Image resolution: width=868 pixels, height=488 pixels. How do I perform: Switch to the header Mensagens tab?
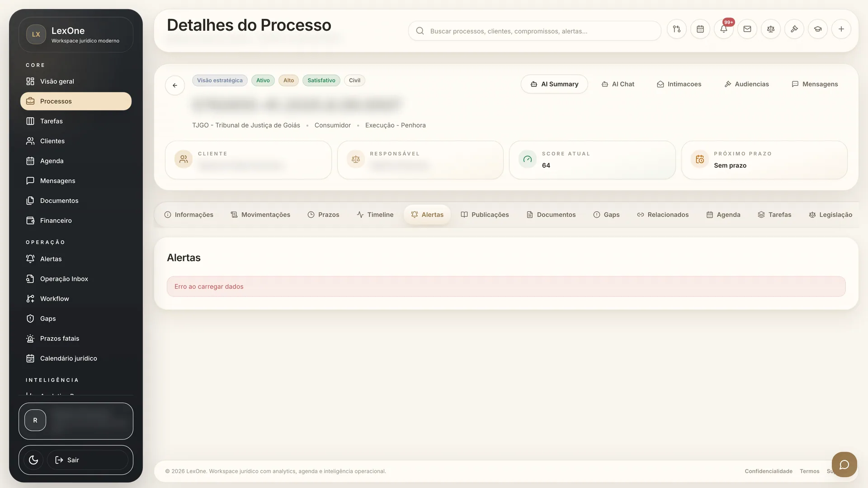coord(815,84)
